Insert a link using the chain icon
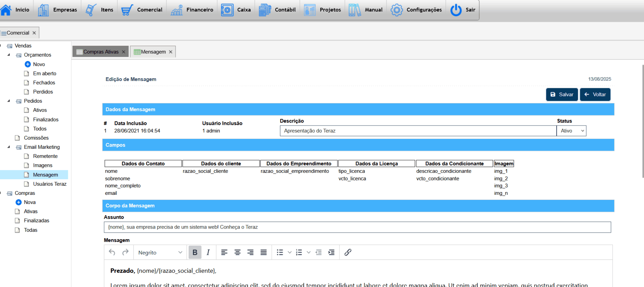This screenshot has width=644, height=287. coord(348,252)
